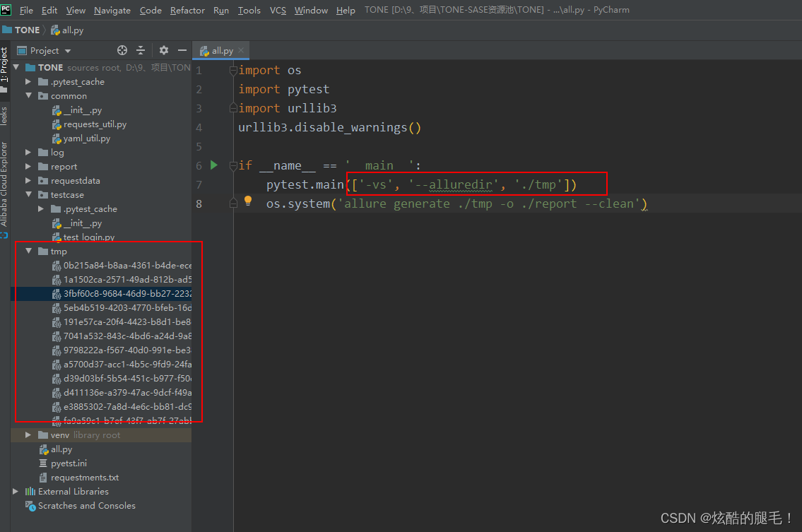Collapse the common folder
The image size is (802, 532).
coord(29,95)
